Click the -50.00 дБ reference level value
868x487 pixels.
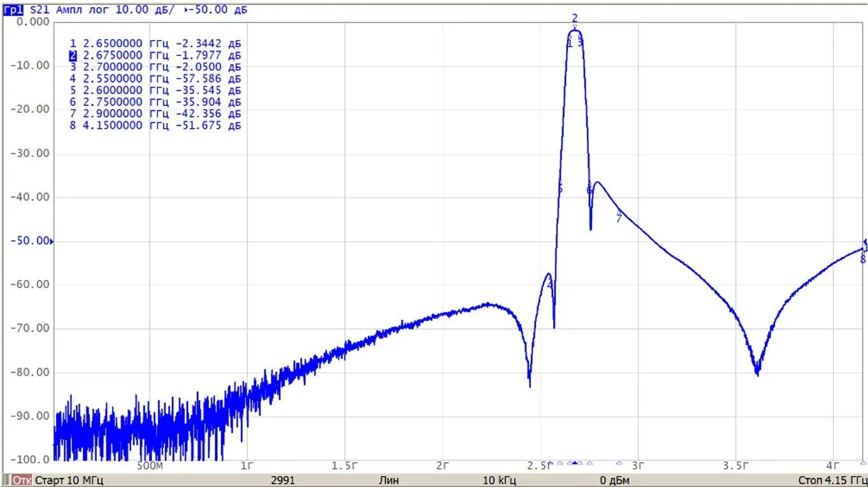tap(219, 10)
